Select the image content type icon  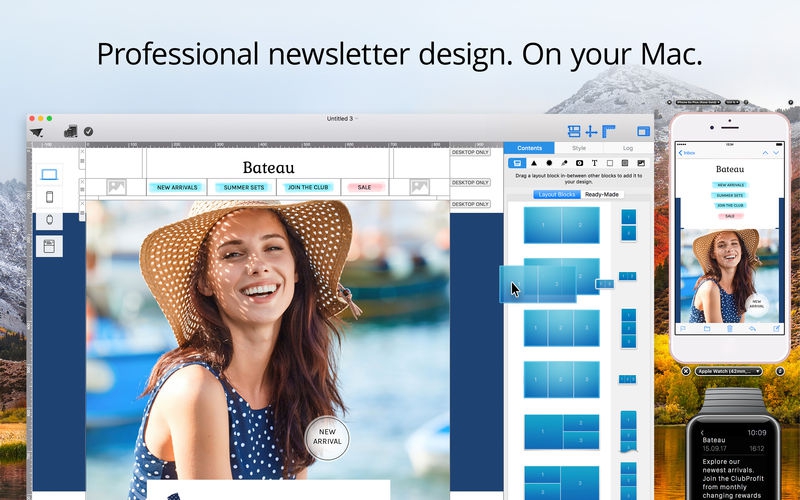click(x=641, y=163)
